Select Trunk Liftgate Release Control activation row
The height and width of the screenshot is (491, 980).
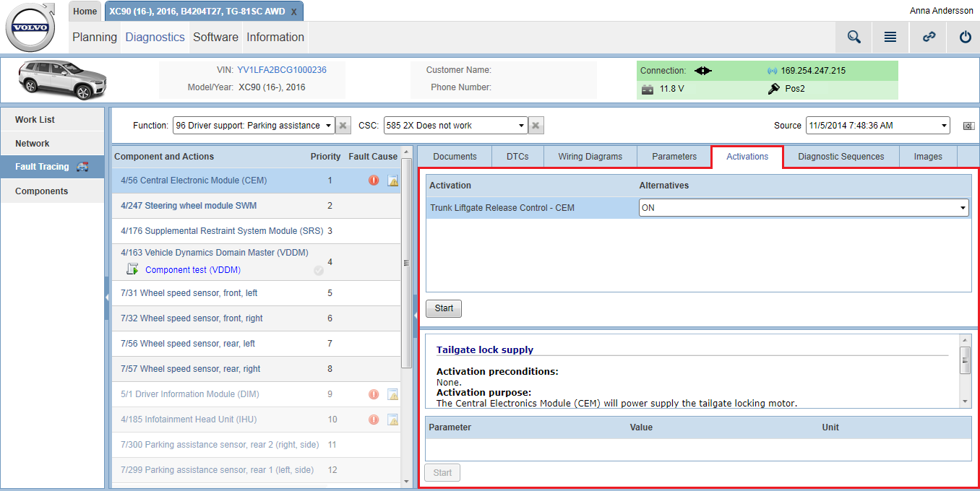pos(698,208)
